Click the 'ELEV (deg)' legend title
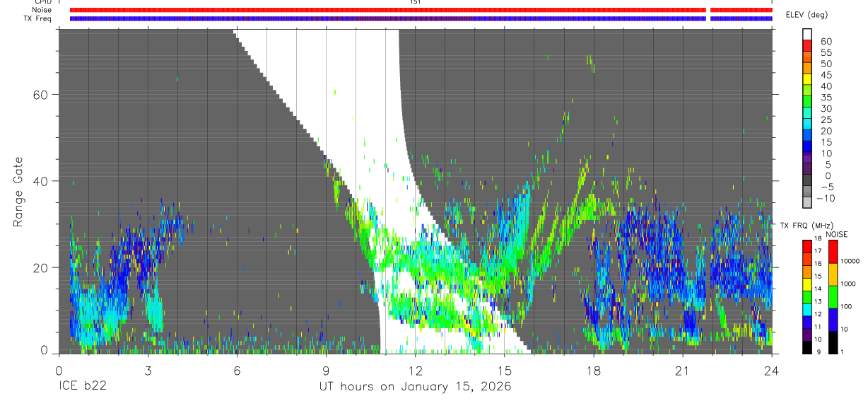This screenshot has width=868, height=401. (x=807, y=15)
